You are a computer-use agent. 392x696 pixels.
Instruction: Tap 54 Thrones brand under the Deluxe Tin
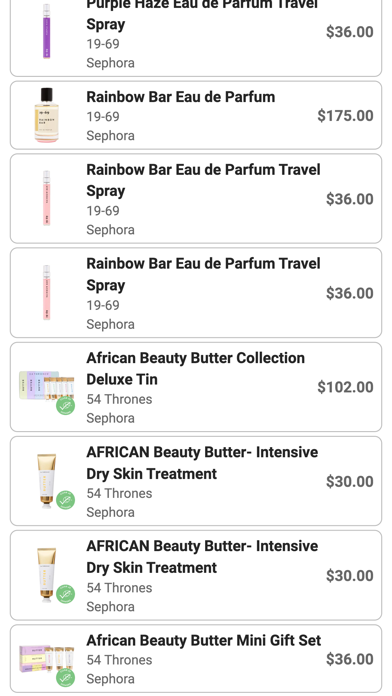(x=119, y=399)
